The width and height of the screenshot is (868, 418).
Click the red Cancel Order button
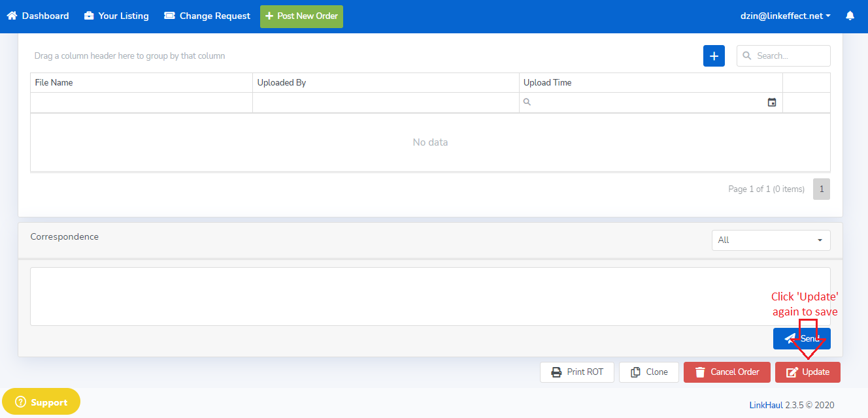click(727, 372)
